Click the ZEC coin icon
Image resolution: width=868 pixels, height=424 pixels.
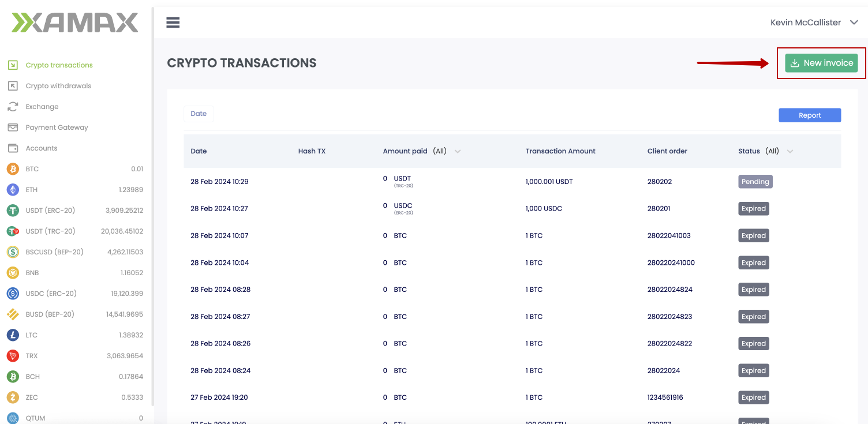13,397
